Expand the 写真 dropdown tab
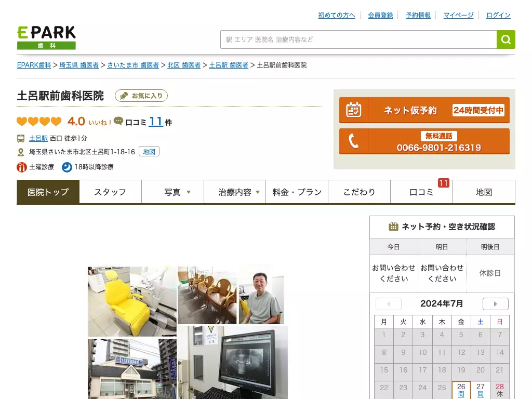532x399 pixels. (x=172, y=192)
